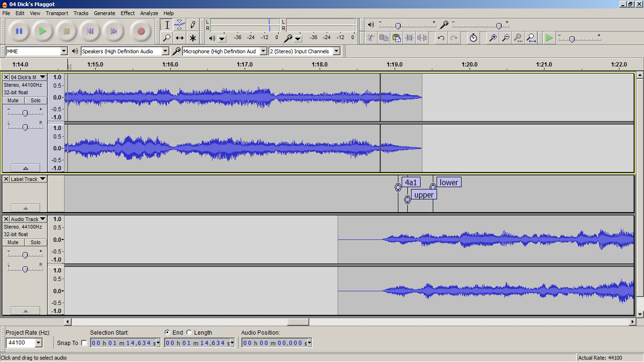Open the Analyze menu
644x362 pixels.
(x=149, y=13)
